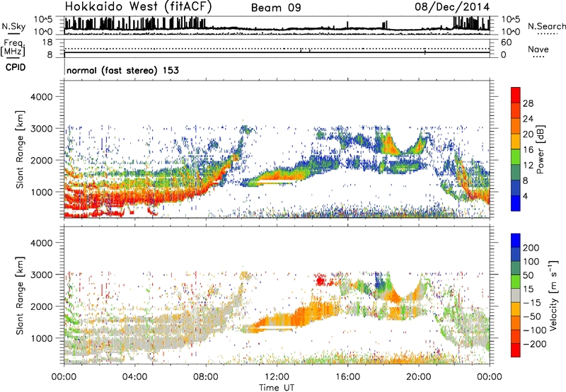566x392 pixels.
Task: Click the '28' power colorbar value
Action: tap(528, 103)
